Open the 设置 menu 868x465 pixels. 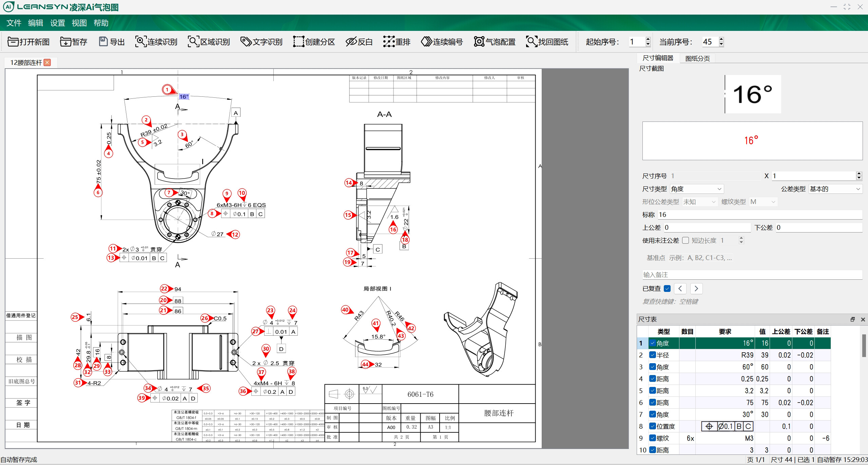pos(57,23)
